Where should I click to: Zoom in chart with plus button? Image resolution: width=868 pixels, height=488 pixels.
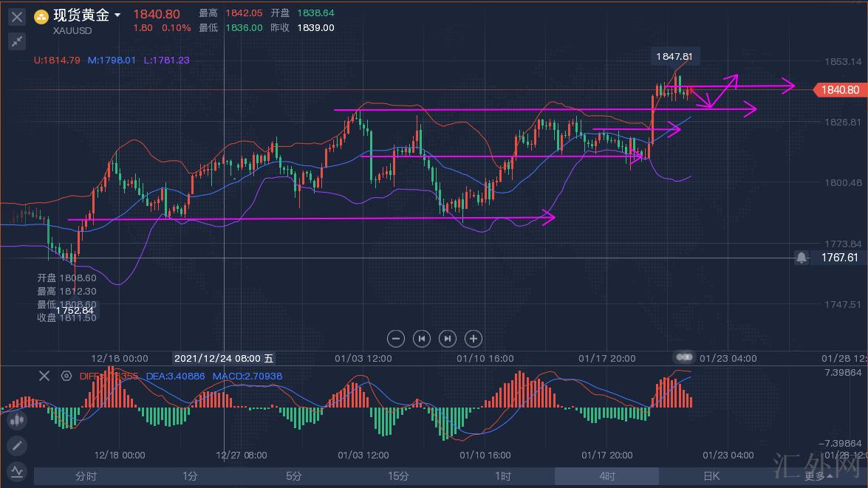pos(474,339)
